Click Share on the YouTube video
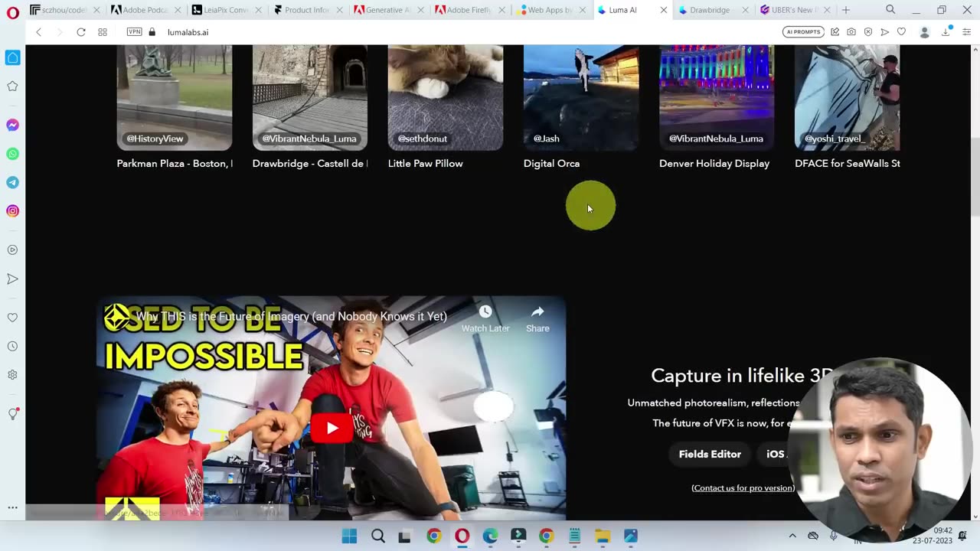 537,319
